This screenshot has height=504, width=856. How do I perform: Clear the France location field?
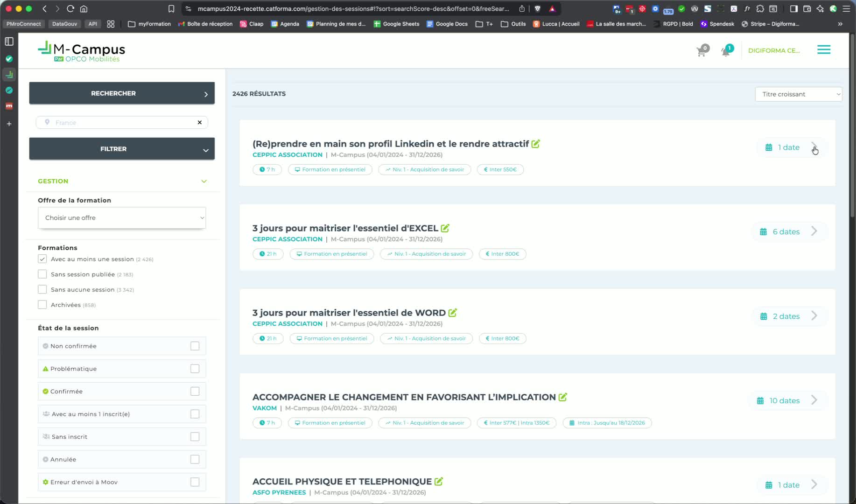point(200,122)
